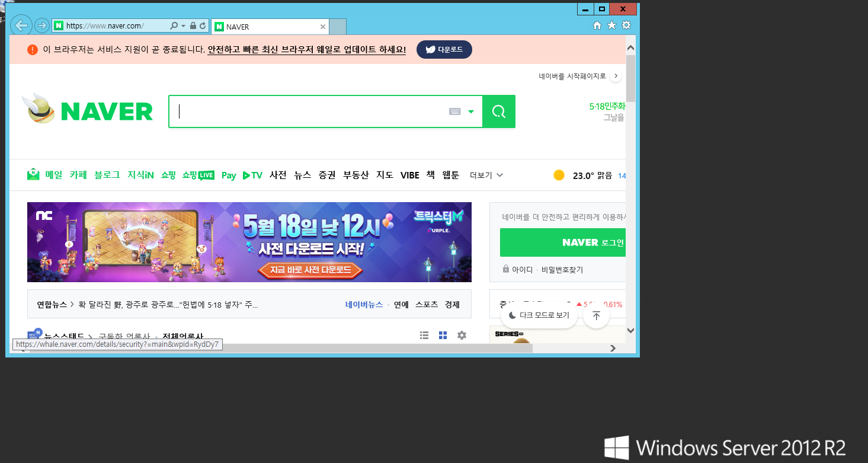Click the orange warning icon in the banner

33,50
